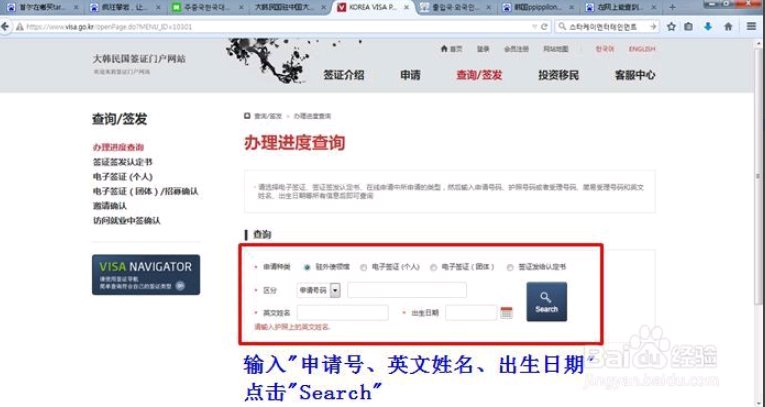Screen dimensions: 765x407
Task: Open 签证签发认定书 in the left sidebar
Action: coord(122,162)
